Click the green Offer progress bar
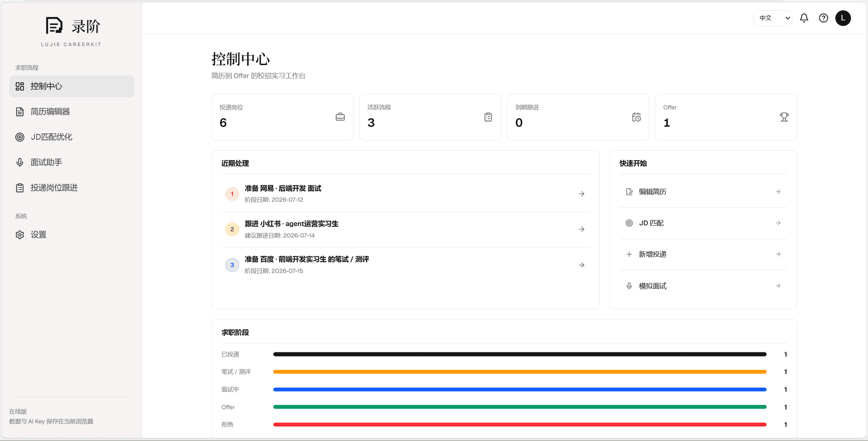This screenshot has height=441, width=868. pyautogui.click(x=520, y=407)
